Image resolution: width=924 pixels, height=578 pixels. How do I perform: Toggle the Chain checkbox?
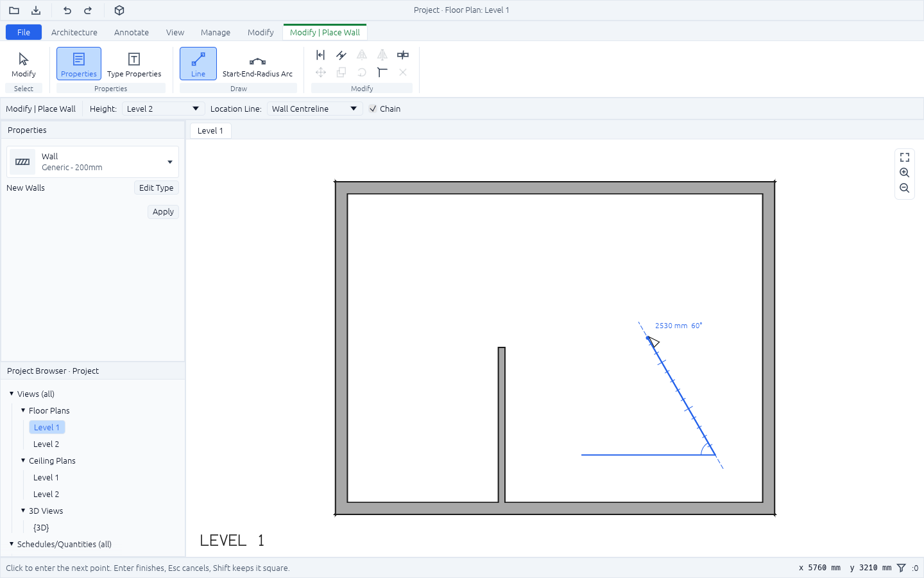(373, 109)
